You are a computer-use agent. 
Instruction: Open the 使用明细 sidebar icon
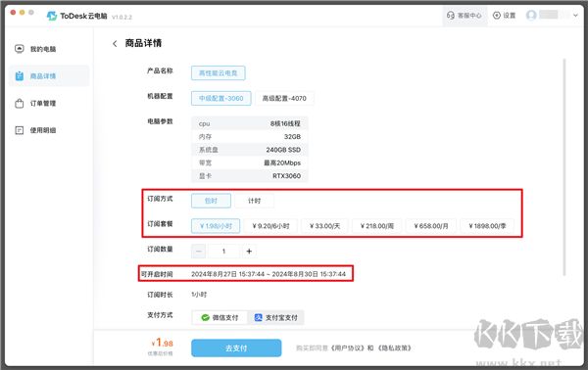click(x=20, y=130)
